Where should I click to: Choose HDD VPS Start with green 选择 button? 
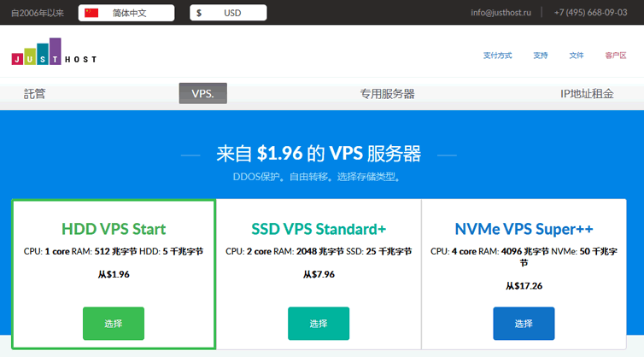pos(114,324)
